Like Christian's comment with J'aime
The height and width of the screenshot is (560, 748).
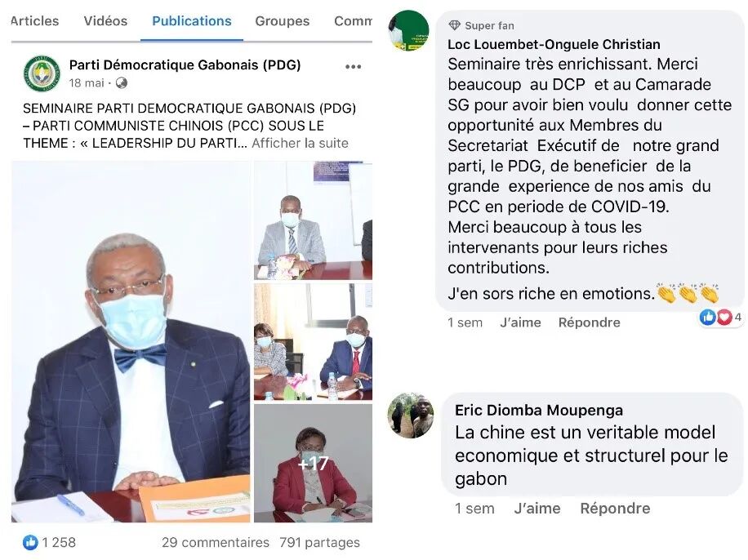[520, 322]
